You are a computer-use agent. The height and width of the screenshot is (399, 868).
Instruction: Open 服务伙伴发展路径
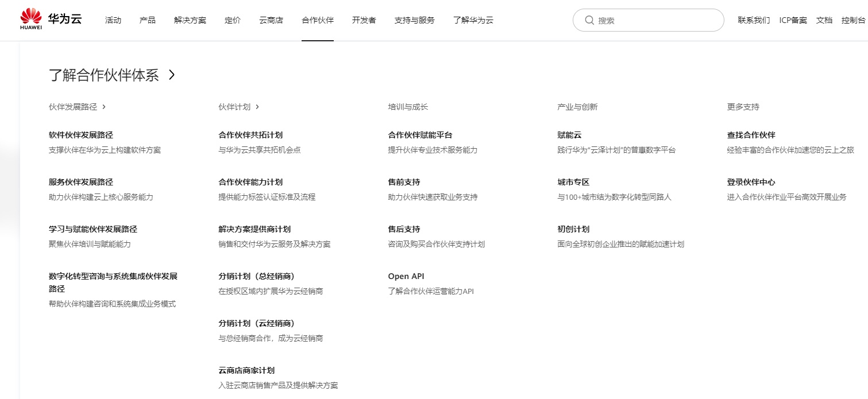point(81,182)
